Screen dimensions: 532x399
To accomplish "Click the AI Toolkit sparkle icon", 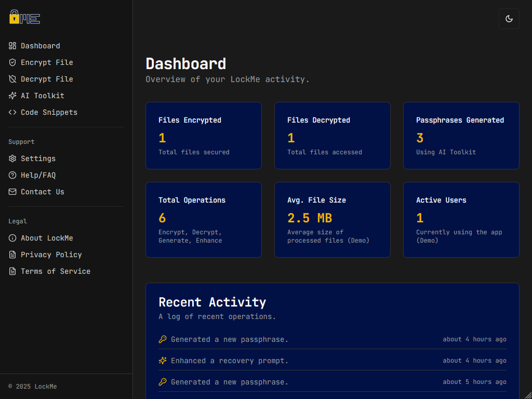I will pyautogui.click(x=12, y=96).
